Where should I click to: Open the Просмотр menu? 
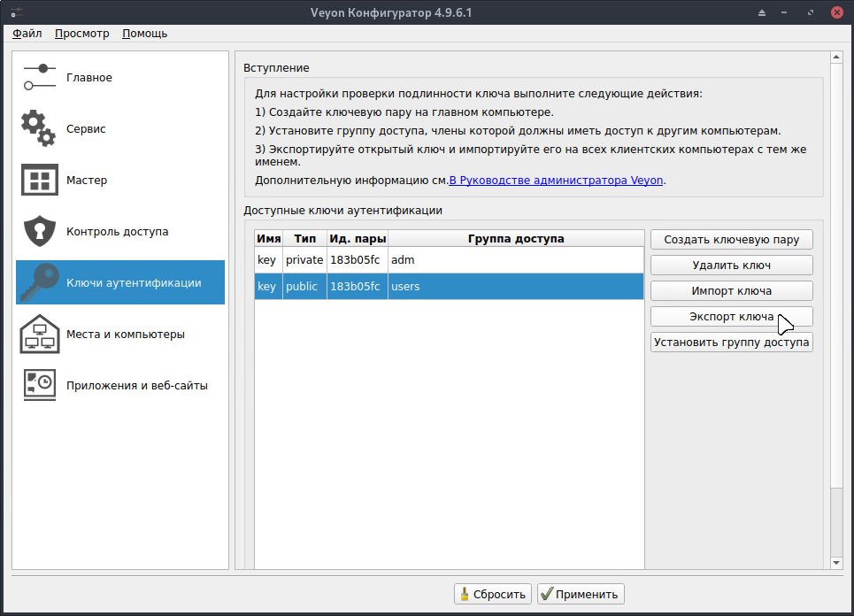[81, 34]
